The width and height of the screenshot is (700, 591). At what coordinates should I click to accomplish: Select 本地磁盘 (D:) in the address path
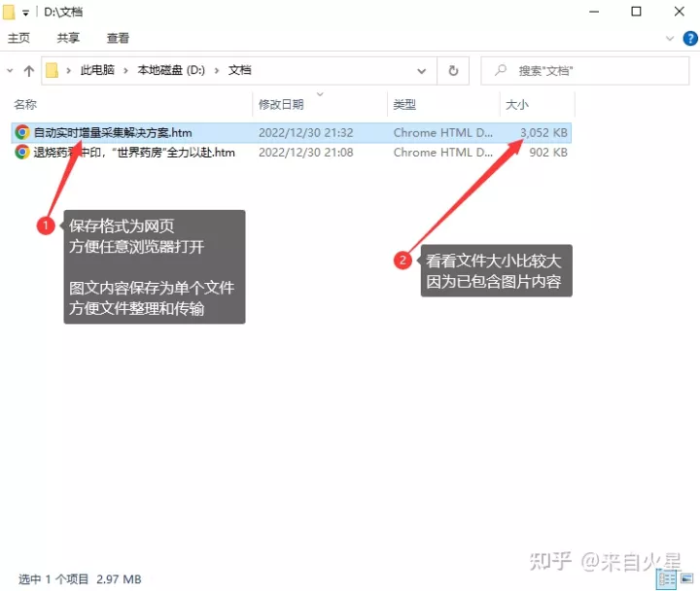[171, 70]
